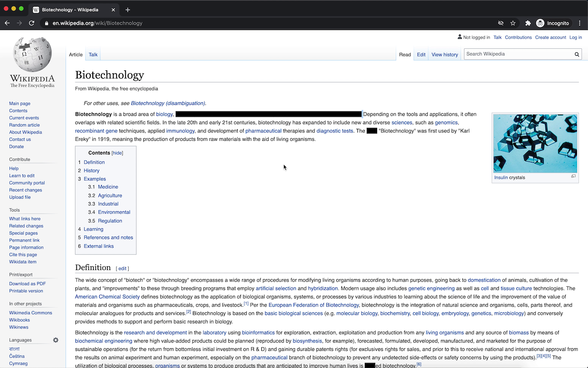Click Download as PDF link

point(28,284)
